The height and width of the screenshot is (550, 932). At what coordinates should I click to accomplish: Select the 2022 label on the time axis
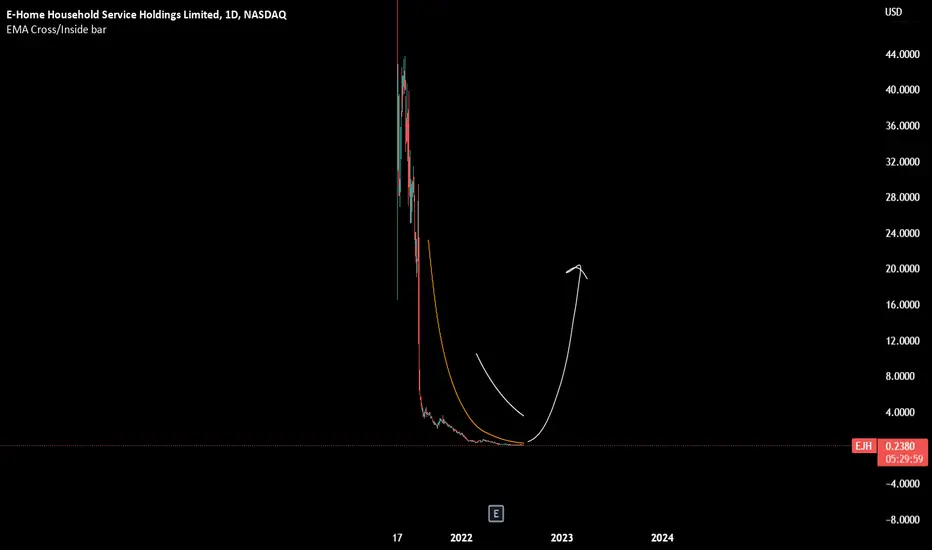(461, 538)
